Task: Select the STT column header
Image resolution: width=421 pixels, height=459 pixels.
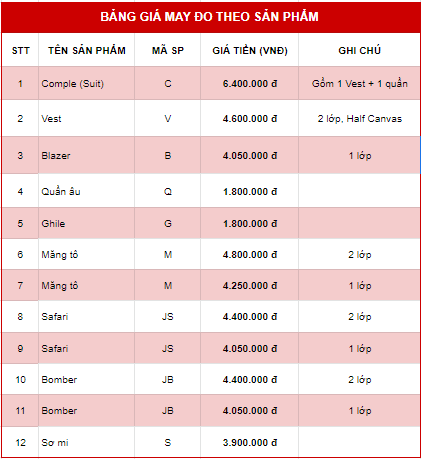Action: [20, 50]
